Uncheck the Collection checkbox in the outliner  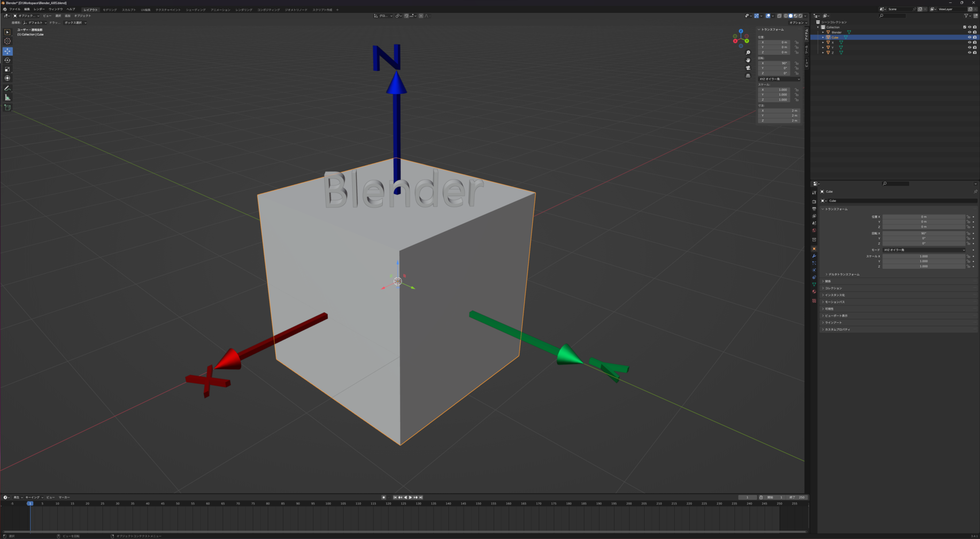tap(965, 27)
